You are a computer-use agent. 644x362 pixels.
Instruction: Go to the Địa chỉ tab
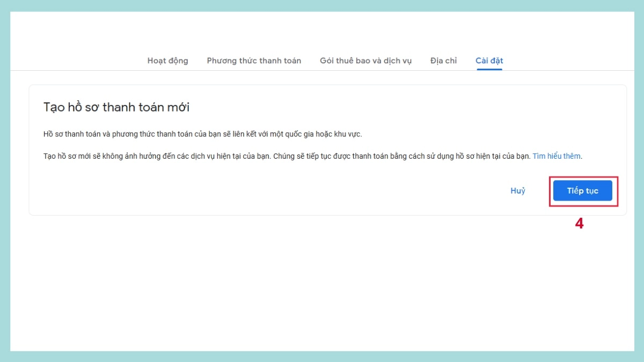[x=443, y=61]
